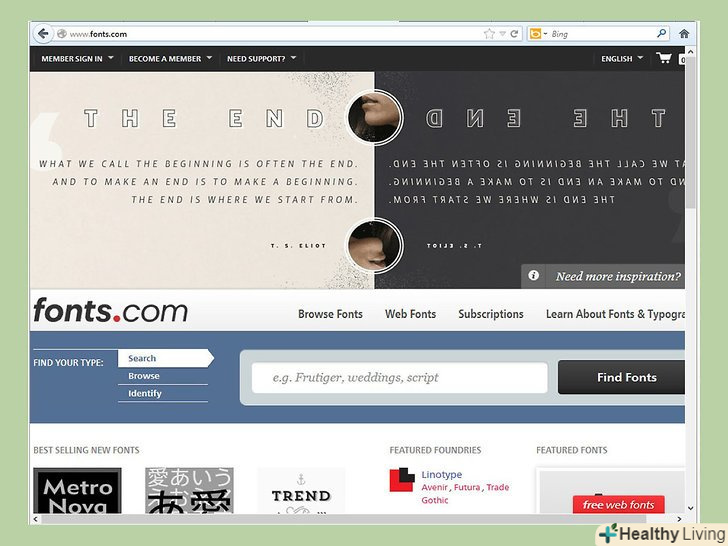Go to the browser home page icon
The image size is (728, 546).
click(684, 34)
